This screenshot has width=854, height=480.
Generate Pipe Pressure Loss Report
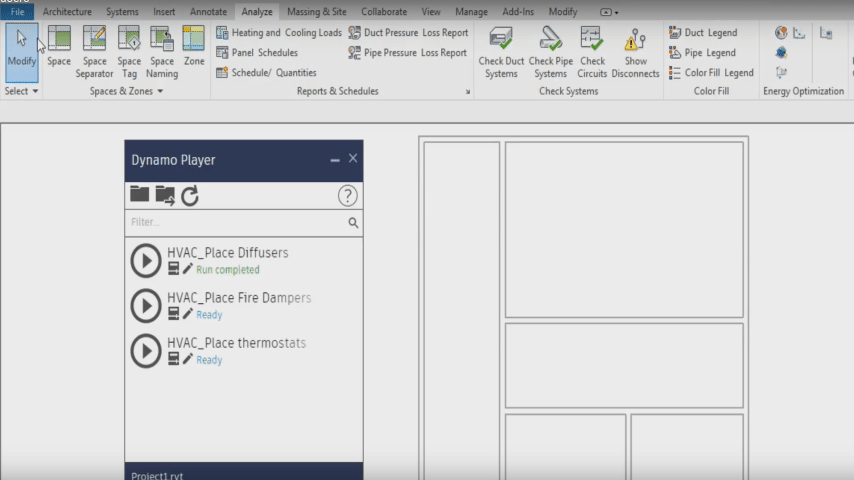[407, 53]
